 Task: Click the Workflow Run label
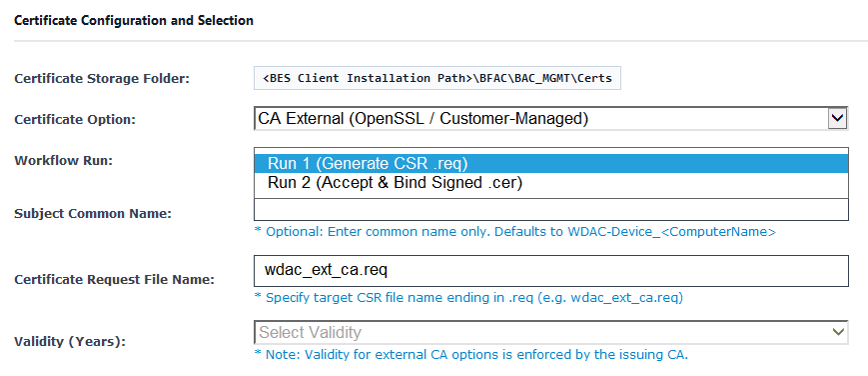coord(63,161)
